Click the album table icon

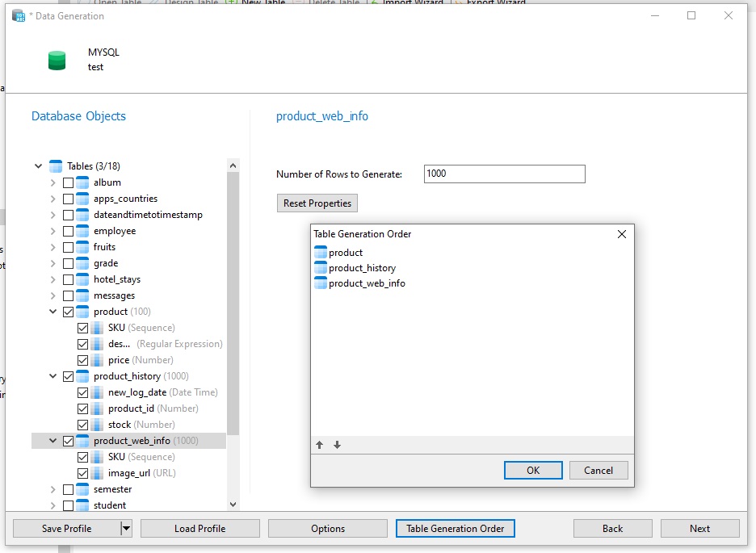coord(82,182)
